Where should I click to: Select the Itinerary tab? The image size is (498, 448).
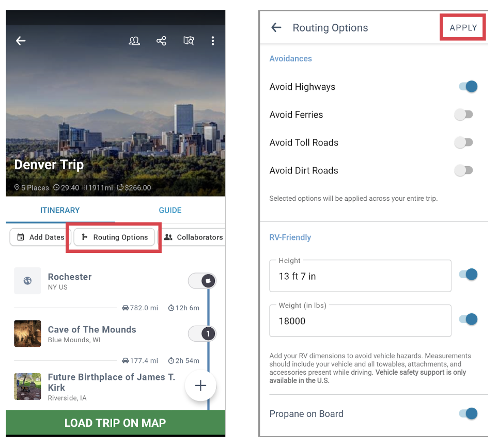(60, 210)
